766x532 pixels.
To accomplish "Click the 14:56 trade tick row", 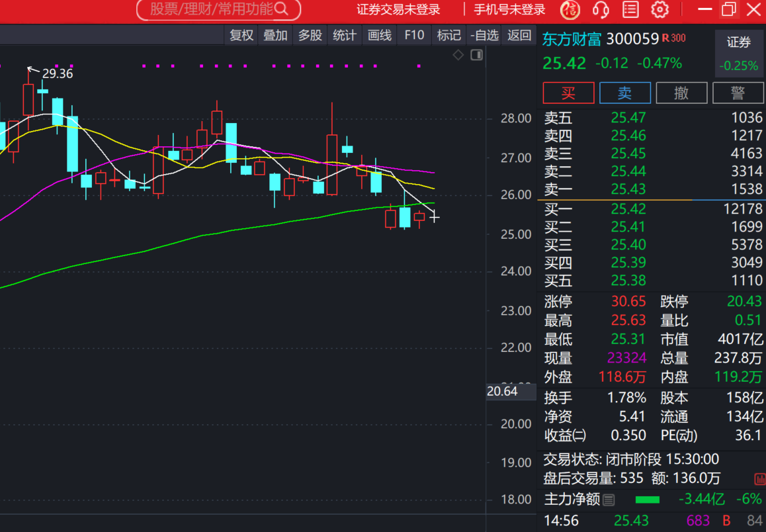I will 652,521.
